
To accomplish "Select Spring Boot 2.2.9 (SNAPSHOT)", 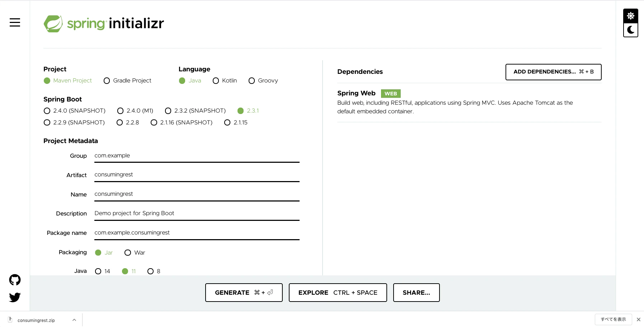I will tap(74, 123).
